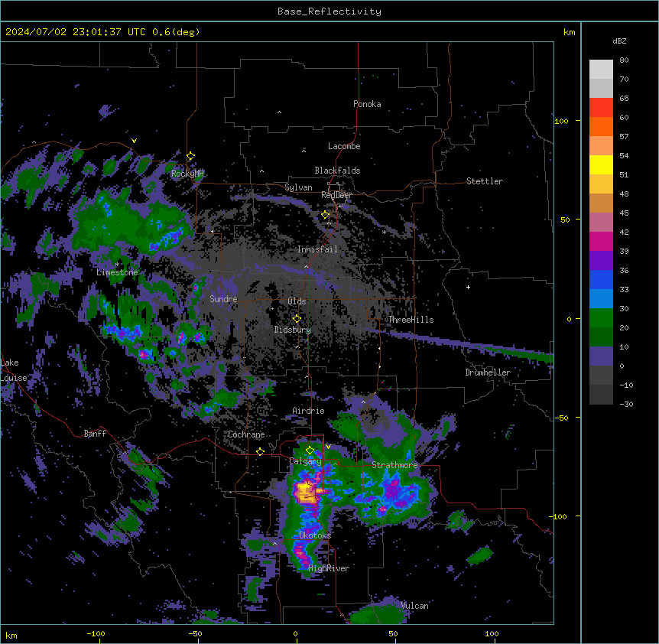Select the Okotoks label
Viewport: 659px width, 644px height.
[x=315, y=535]
